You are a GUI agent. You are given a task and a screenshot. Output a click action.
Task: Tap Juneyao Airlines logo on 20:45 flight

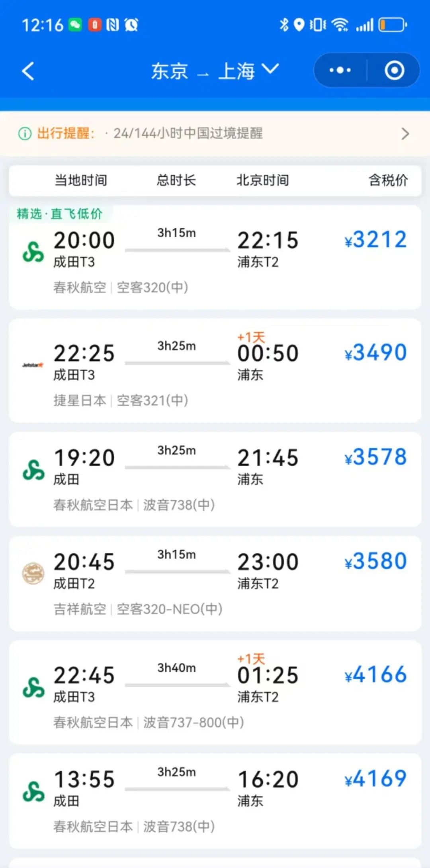33,574
